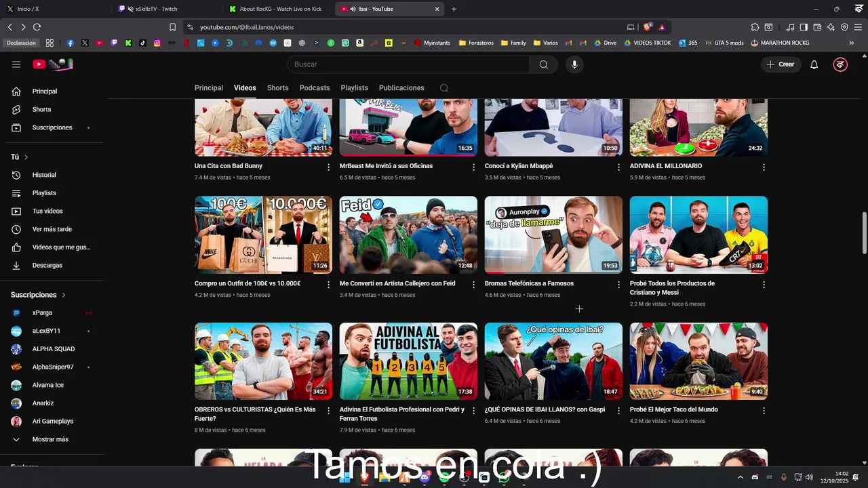Image resolution: width=868 pixels, height=488 pixels.
Task: Open the Drive bookmark
Action: [605, 43]
